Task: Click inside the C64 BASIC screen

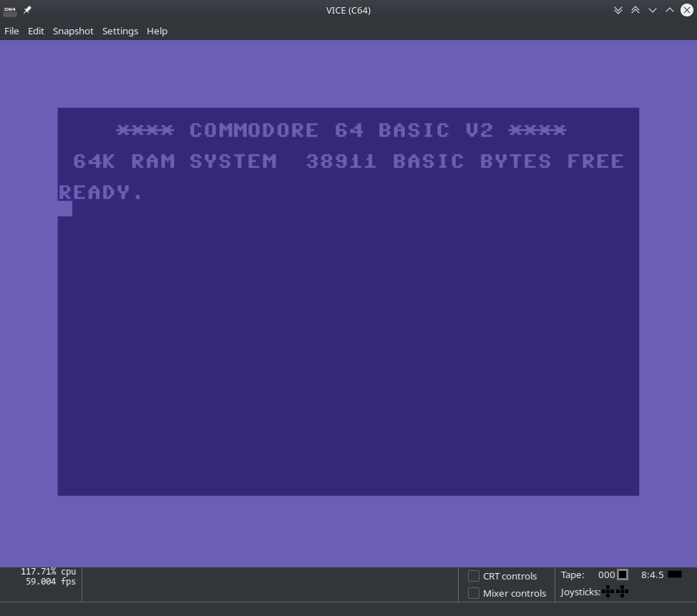Action: [348, 300]
